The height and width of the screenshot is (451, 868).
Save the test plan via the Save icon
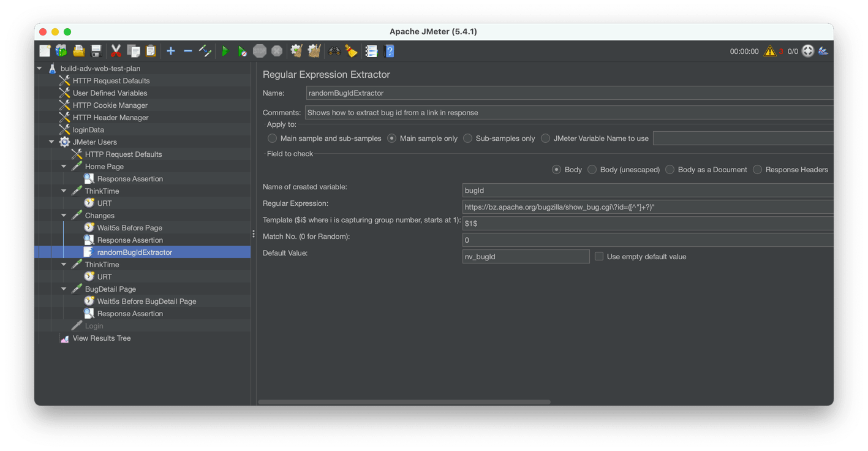click(96, 51)
